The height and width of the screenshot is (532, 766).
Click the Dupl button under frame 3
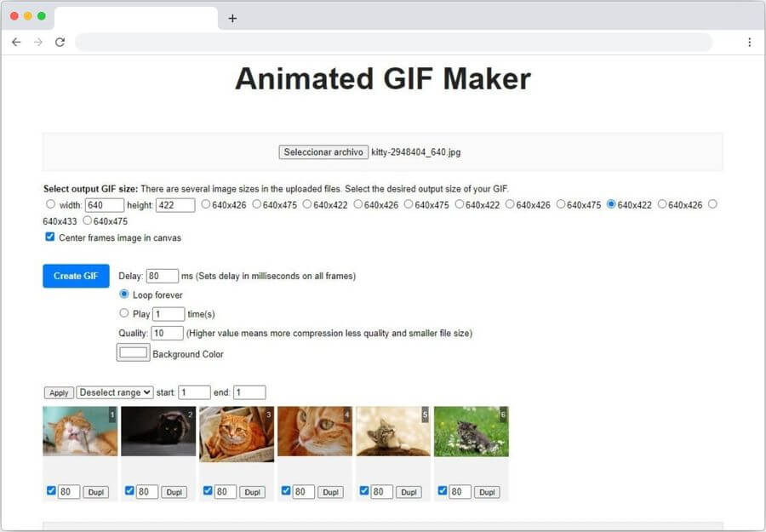pyautogui.click(x=252, y=493)
